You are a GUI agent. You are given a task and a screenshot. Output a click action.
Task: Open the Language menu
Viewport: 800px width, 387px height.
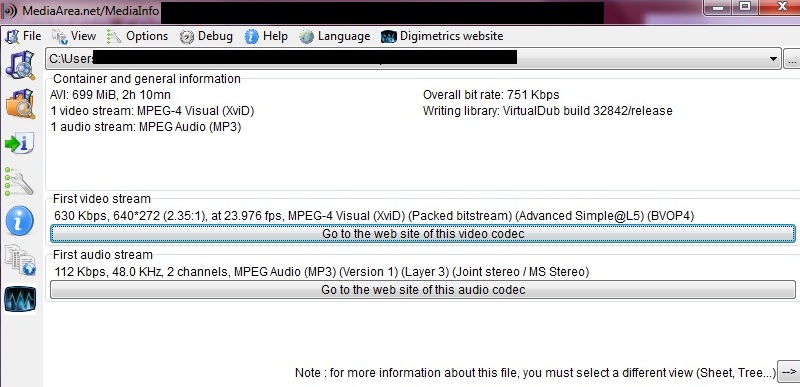(335, 36)
